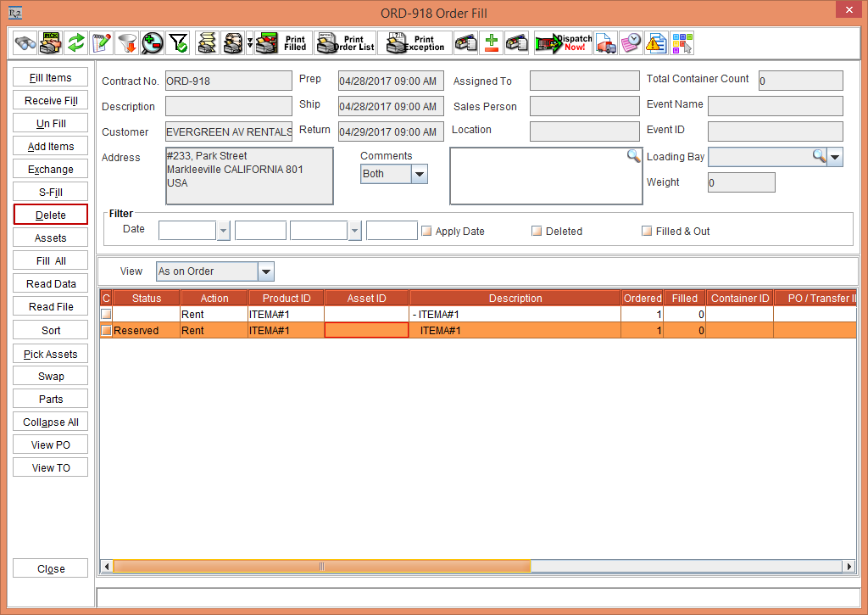Check the Filled & Out checkbox

pyautogui.click(x=647, y=231)
